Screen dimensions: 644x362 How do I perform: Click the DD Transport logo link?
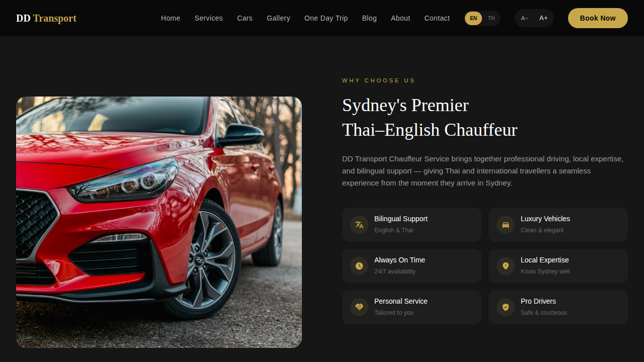pyautogui.click(x=46, y=18)
